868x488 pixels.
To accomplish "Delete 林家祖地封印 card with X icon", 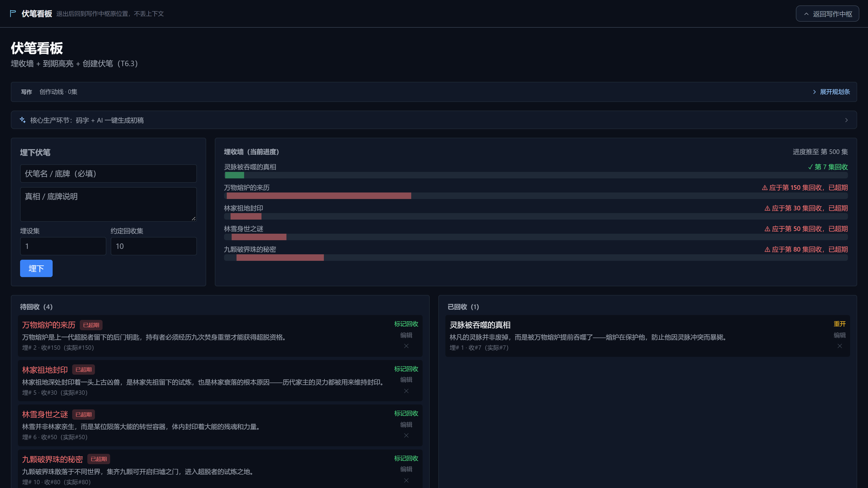I will (x=406, y=391).
